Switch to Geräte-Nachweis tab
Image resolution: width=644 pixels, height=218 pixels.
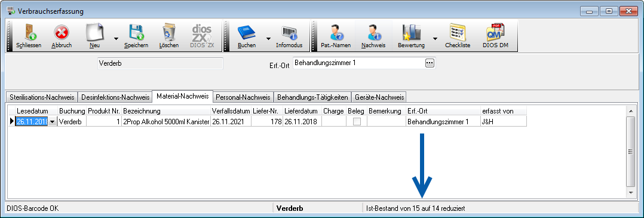click(379, 97)
